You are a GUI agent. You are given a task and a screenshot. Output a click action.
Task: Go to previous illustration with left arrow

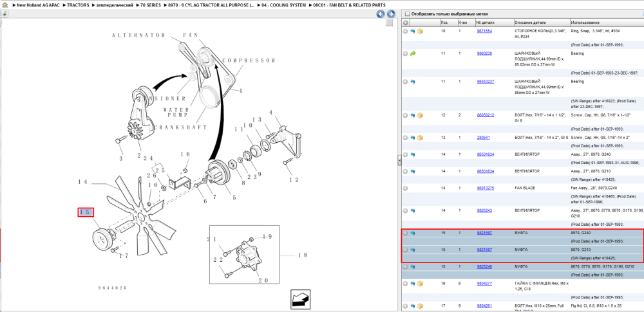[381, 14]
